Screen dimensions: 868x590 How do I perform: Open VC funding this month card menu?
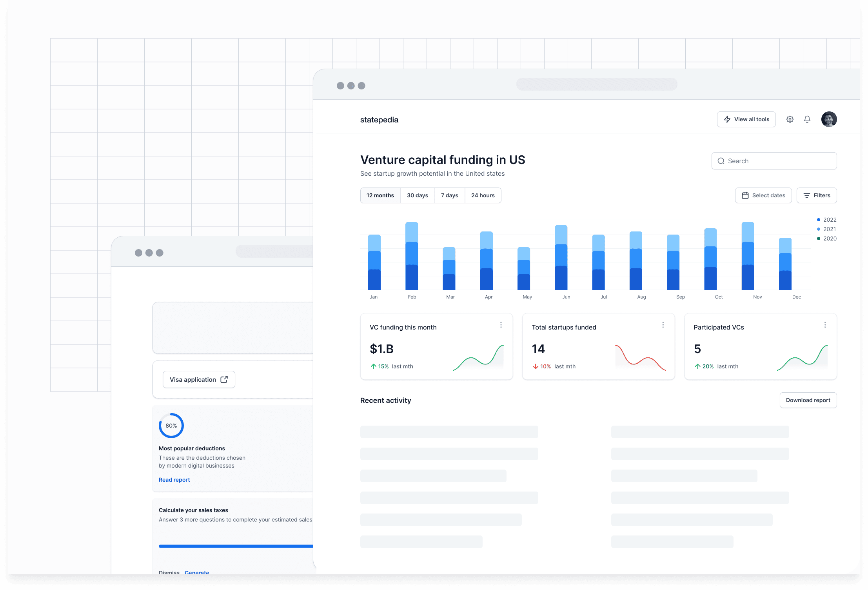tap(501, 325)
